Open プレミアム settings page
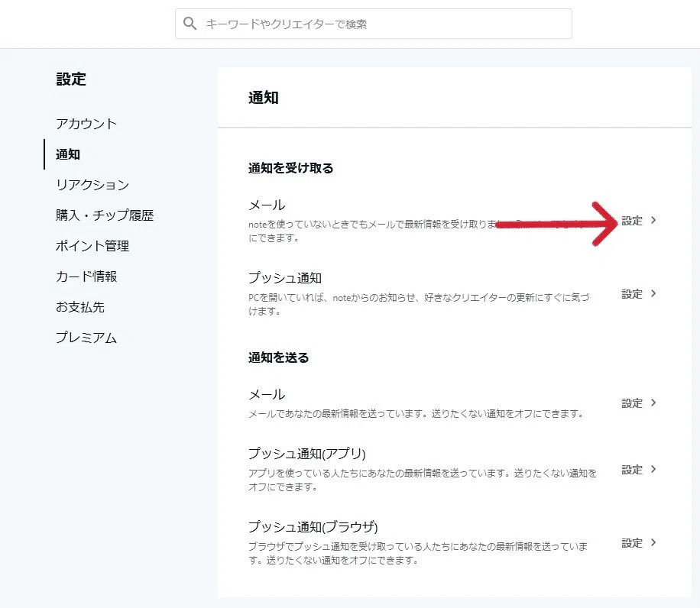The height and width of the screenshot is (608, 700). pos(86,338)
